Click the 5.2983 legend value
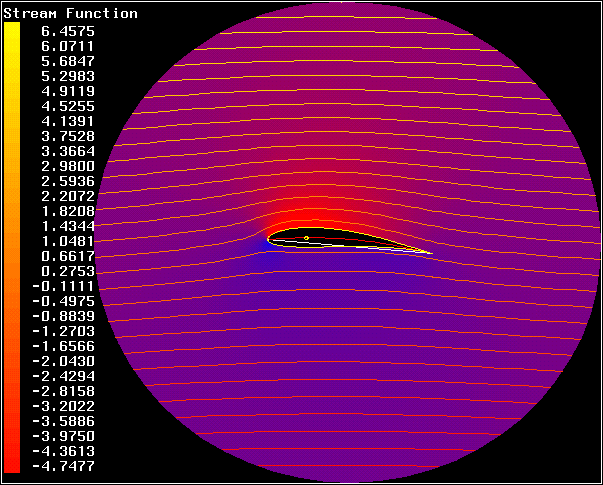Screen dimensions: 603x485 pyautogui.click(x=68, y=76)
